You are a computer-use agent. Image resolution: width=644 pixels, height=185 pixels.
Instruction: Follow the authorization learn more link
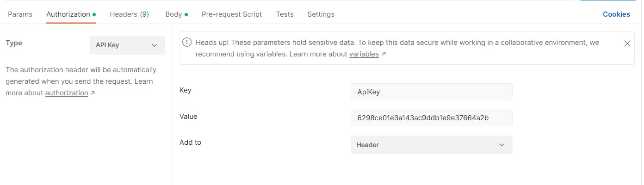click(67, 93)
